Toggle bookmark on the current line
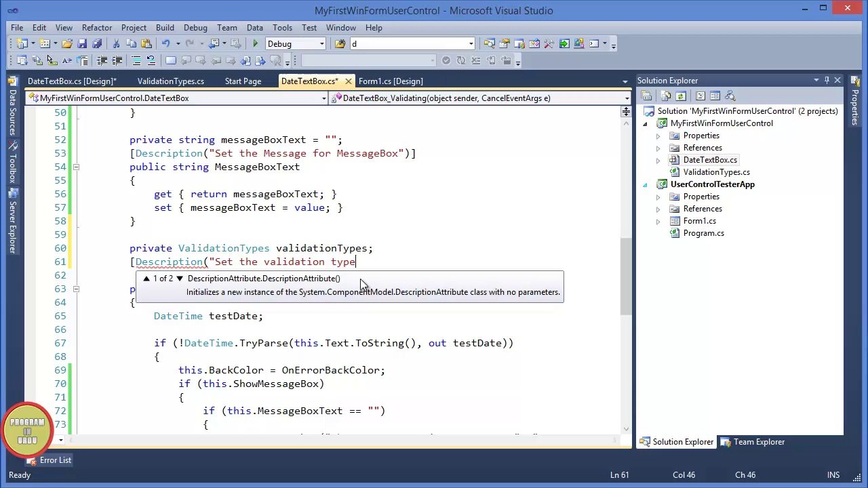Screen dimensions: 868x488 point(170,60)
